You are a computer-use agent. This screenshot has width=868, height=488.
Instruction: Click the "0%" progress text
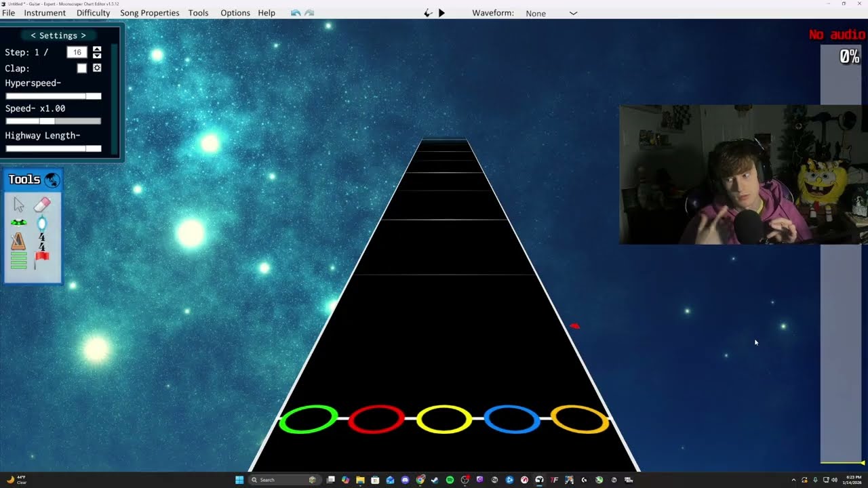(850, 56)
